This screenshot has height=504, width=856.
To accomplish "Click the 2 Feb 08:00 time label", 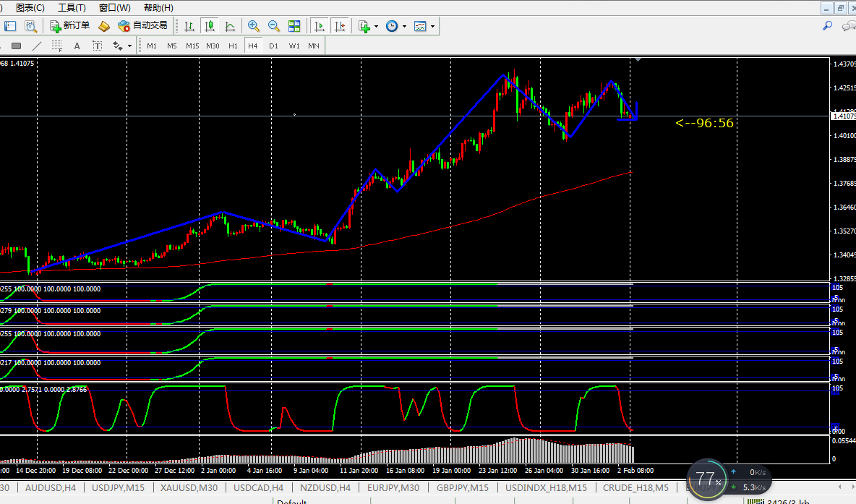I will [x=635, y=470].
